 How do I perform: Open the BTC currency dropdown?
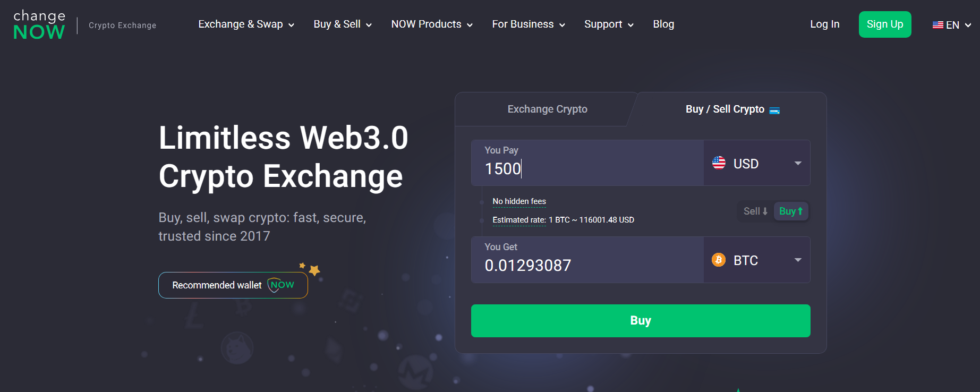tap(757, 260)
